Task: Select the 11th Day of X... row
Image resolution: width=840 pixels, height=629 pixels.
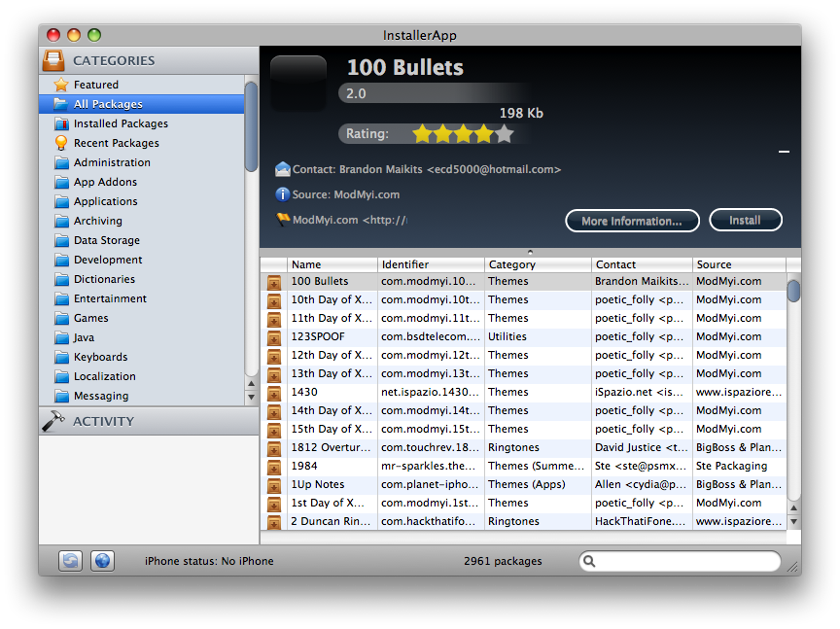Action: [x=523, y=318]
